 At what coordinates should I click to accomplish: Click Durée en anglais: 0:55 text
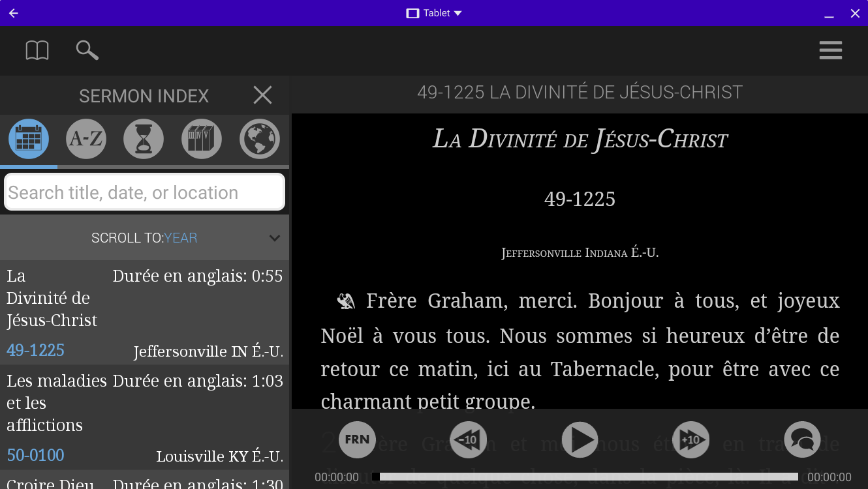198,276
